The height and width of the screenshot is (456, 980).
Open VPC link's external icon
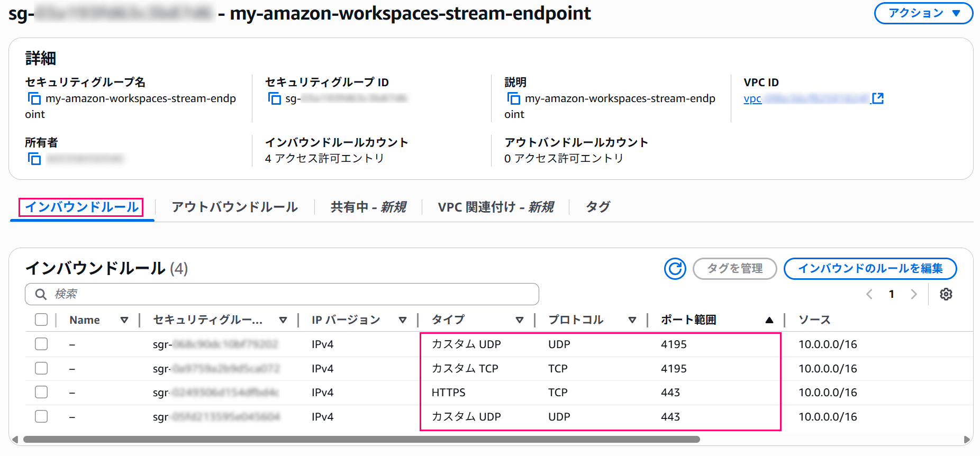tap(878, 98)
